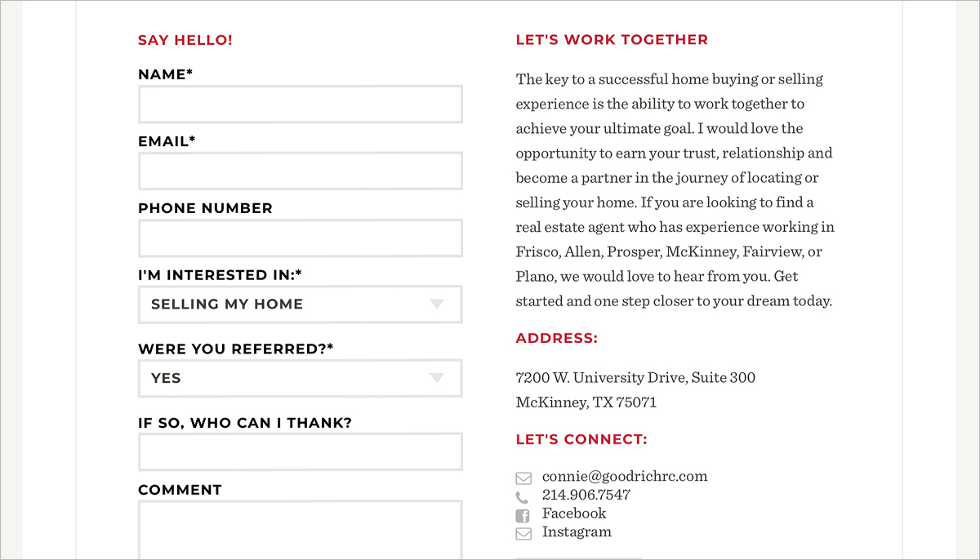Visit the Instagram link
This screenshot has width=980, height=560.
(577, 532)
